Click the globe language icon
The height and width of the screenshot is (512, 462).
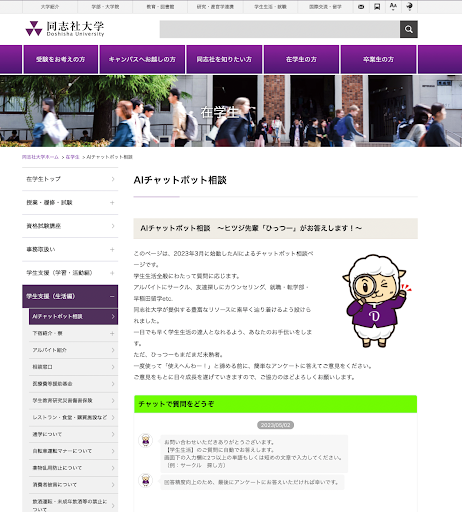[x=410, y=6]
